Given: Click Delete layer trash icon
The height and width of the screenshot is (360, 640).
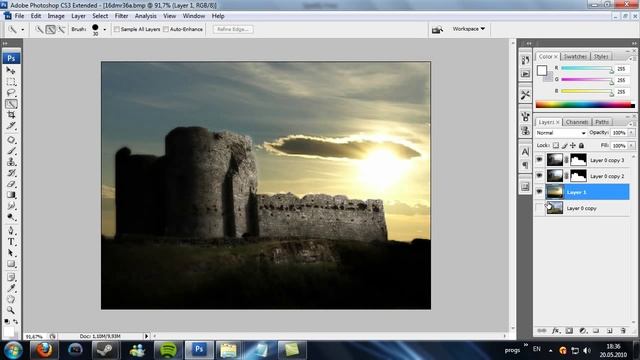Looking at the screenshot, I should click(x=623, y=331).
